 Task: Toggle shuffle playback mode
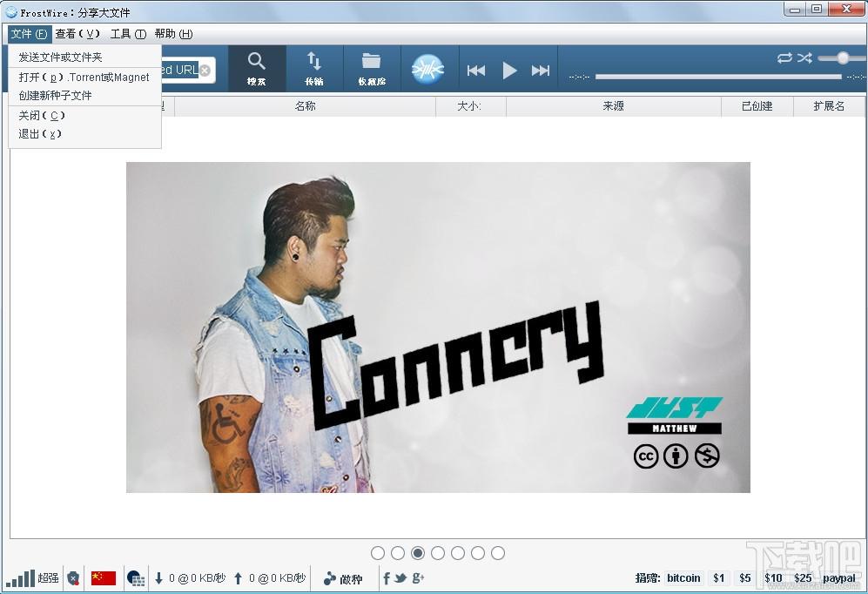pyautogui.click(x=804, y=57)
